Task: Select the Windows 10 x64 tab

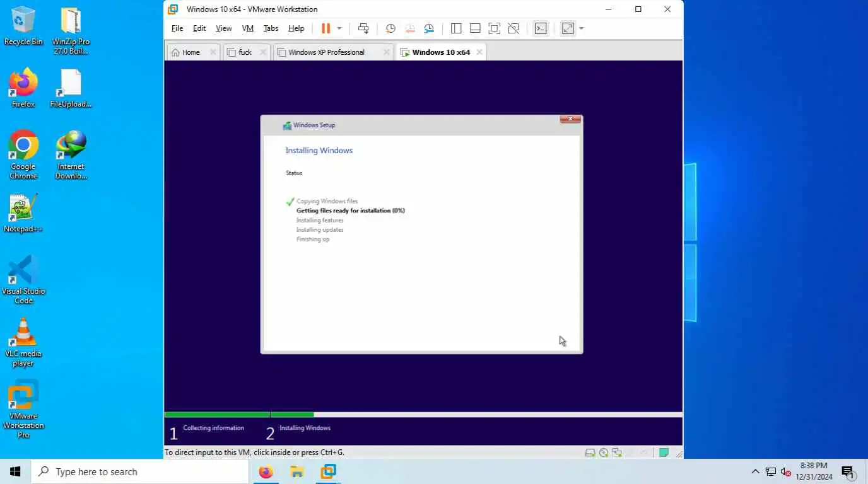Action: (441, 52)
